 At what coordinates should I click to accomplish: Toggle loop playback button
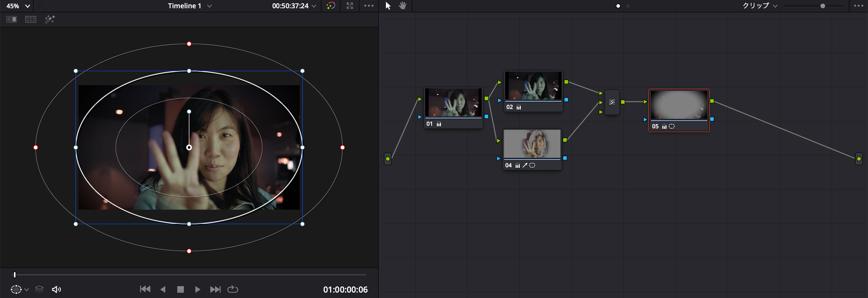pyautogui.click(x=233, y=289)
